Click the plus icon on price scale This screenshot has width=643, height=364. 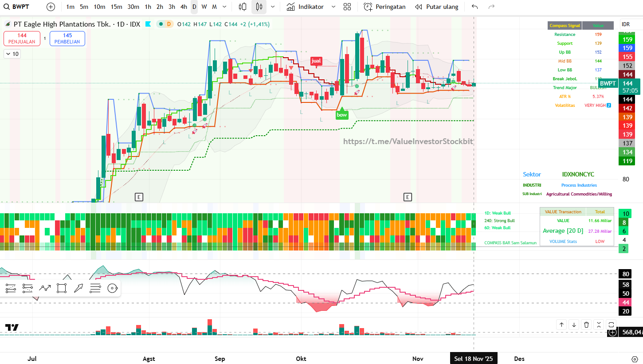pyautogui.click(x=613, y=332)
